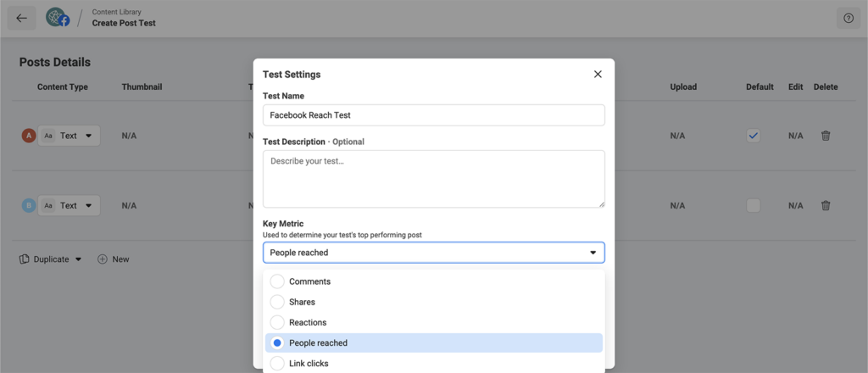Select the Comments radio option

point(277,281)
